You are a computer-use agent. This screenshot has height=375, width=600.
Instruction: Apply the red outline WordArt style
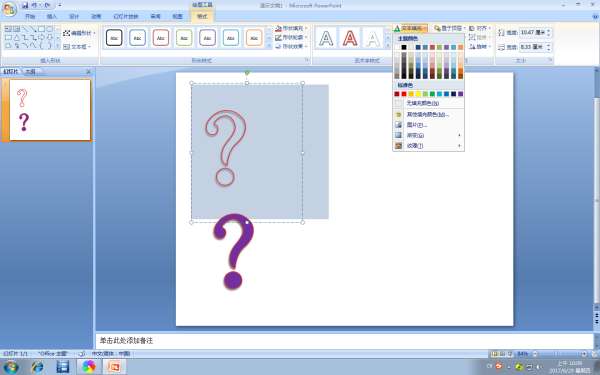(x=350, y=38)
